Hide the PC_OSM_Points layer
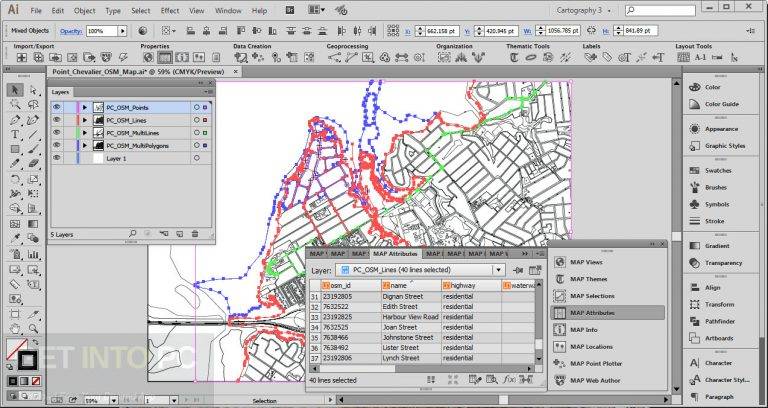 (57, 107)
